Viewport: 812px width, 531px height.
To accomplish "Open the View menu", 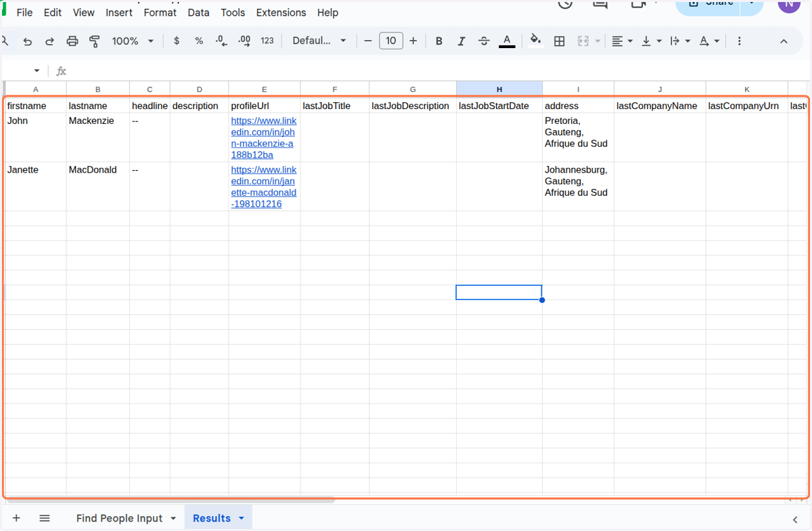I will point(84,12).
